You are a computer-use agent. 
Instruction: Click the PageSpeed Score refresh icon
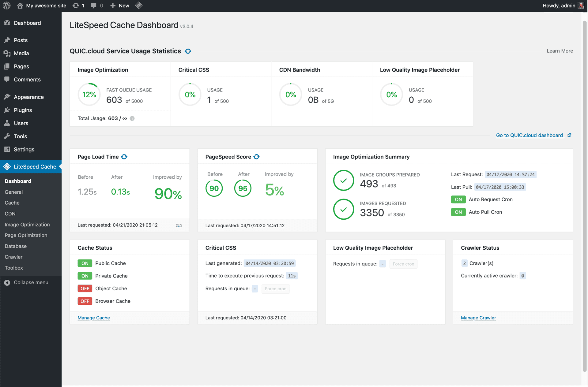click(255, 157)
